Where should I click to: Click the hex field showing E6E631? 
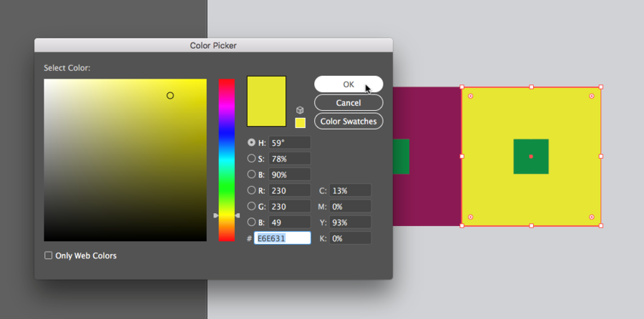282,238
